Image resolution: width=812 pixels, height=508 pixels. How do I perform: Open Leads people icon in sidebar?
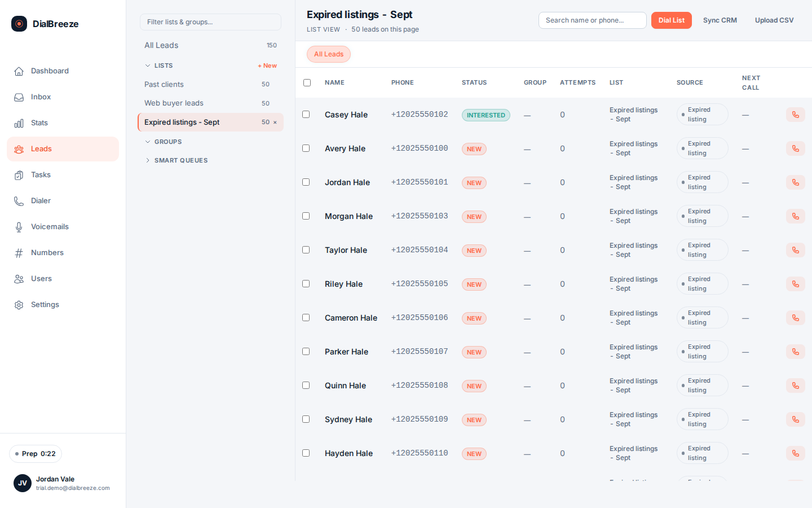[x=19, y=149]
